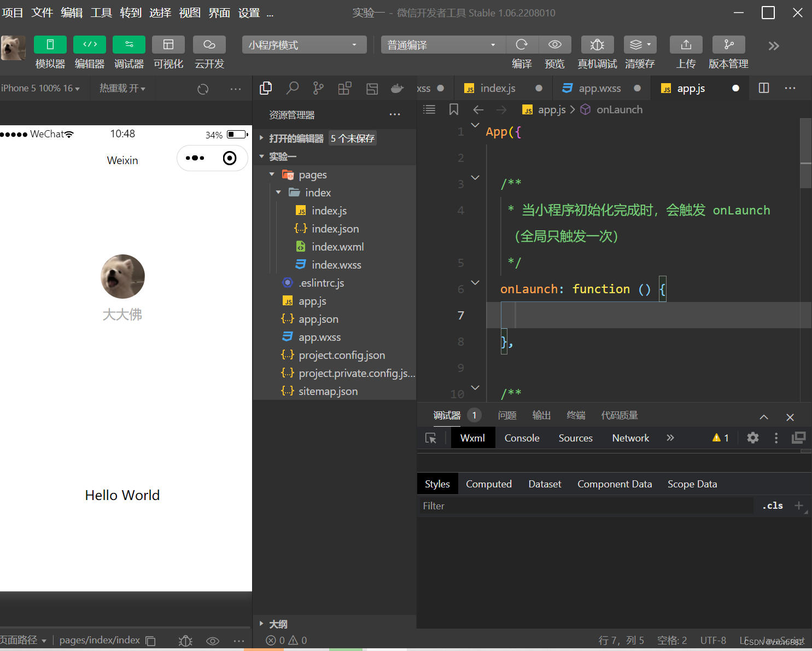The image size is (812, 651).
Task: Show more toolbar items chevron
Action: (x=773, y=46)
